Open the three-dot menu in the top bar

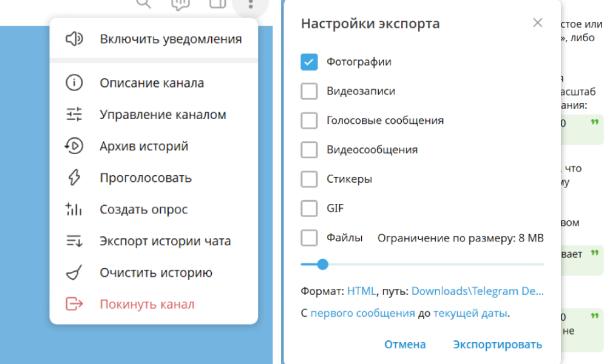click(x=250, y=5)
